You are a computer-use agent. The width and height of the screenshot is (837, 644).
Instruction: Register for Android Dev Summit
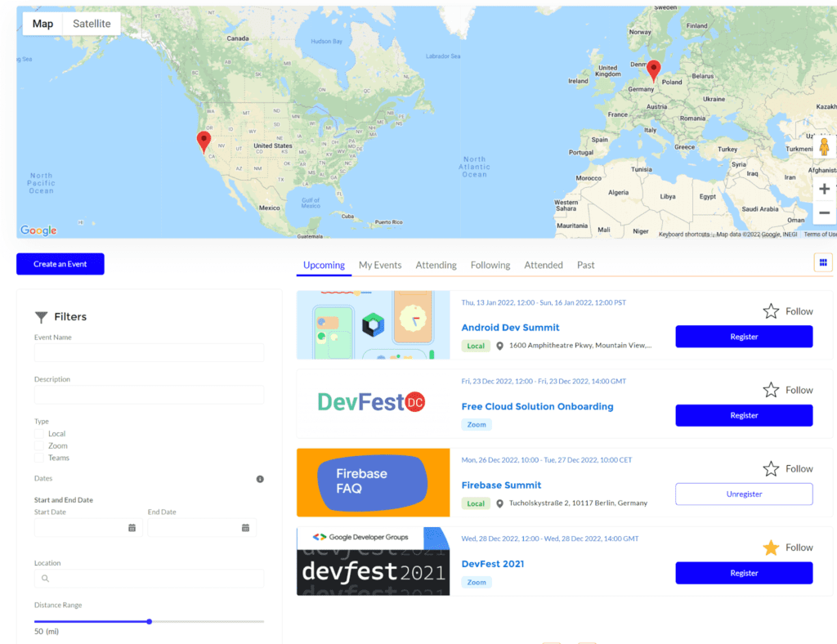(x=744, y=337)
